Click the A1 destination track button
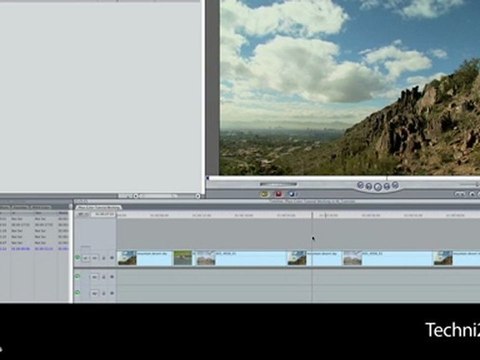Viewport: 480px width, 360px height. click(x=95, y=277)
